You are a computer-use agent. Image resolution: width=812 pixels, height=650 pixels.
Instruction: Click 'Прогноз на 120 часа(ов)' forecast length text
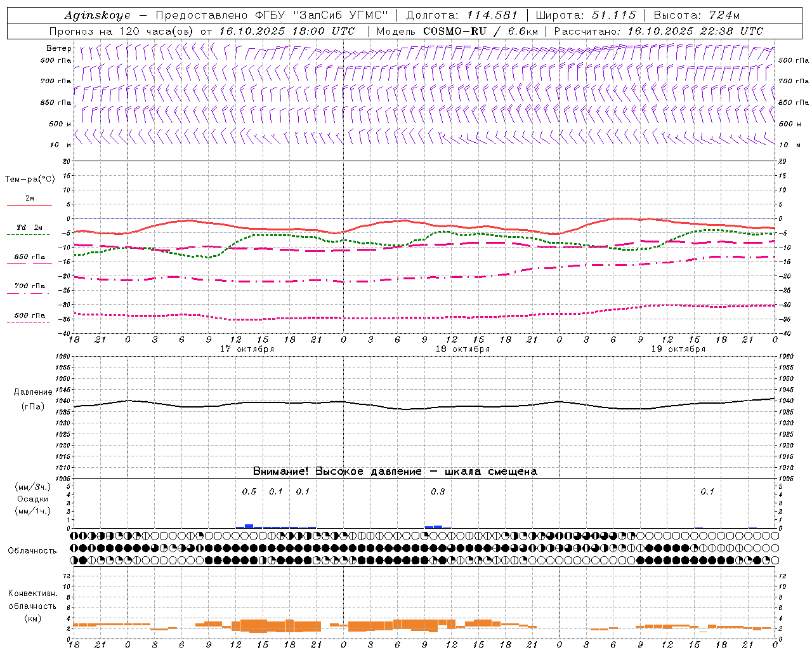[x=122, y=31]
